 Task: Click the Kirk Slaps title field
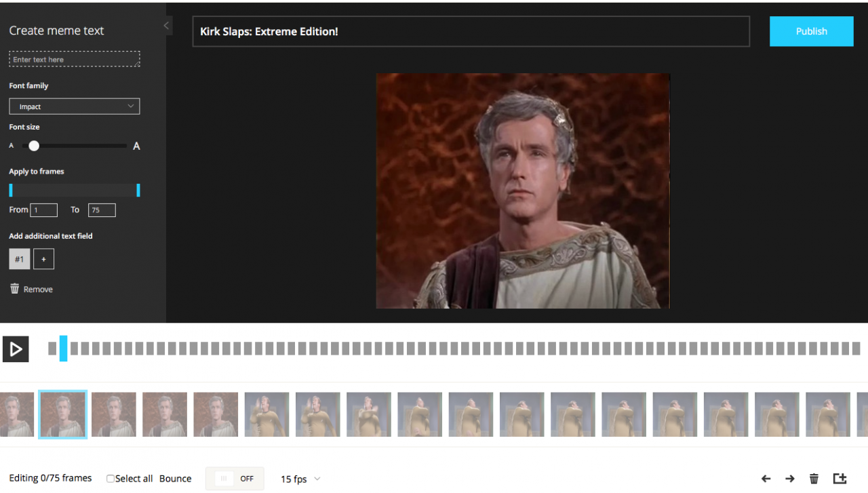(x=471, y=31)
